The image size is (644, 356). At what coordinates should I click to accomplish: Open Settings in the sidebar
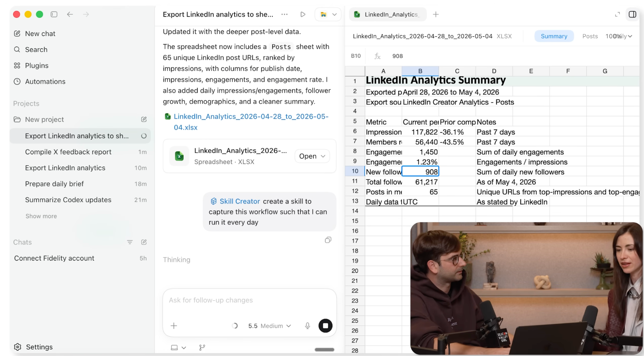[x=33, y=347]
